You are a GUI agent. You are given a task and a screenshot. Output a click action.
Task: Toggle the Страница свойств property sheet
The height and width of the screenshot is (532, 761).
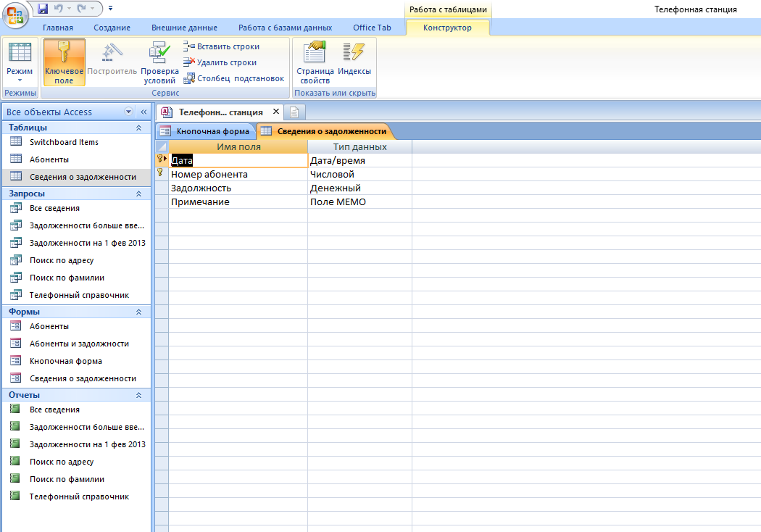click(x=315, y=62)
